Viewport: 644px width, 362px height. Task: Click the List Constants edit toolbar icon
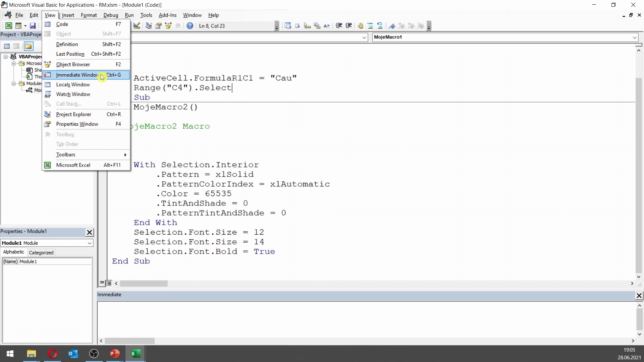click(298, 26)
